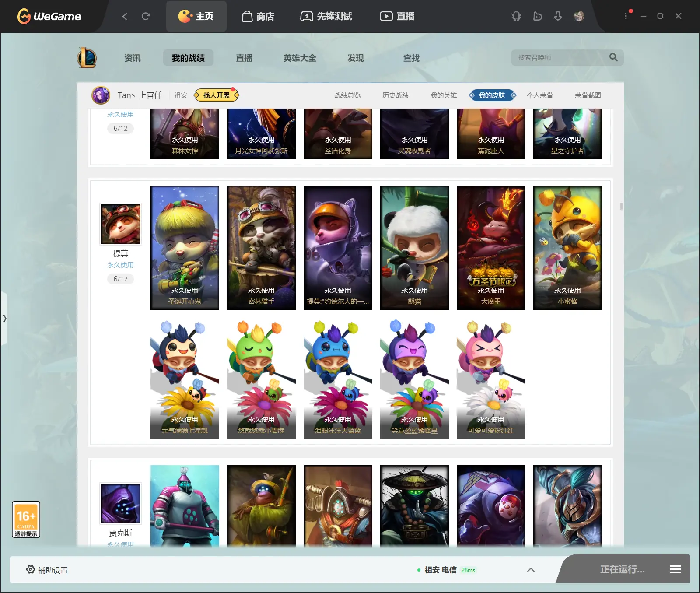Image resolution: width=700 pixels, height=593 pixels.
Task: Expand the left side panel arrow
Action: pyautogui.click(x=4, y=319)
